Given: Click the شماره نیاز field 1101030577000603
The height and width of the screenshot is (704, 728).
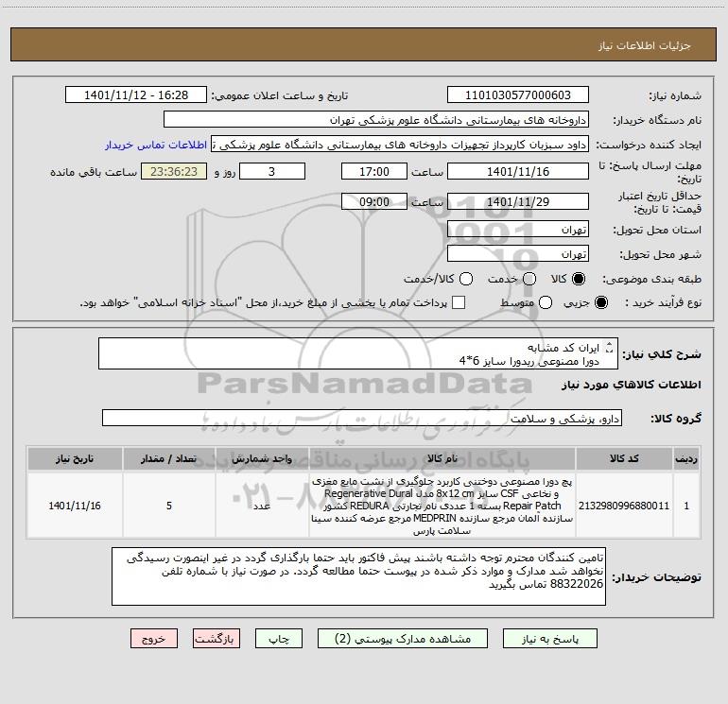Looking at the screenshot, I should [x=518, y=95].
